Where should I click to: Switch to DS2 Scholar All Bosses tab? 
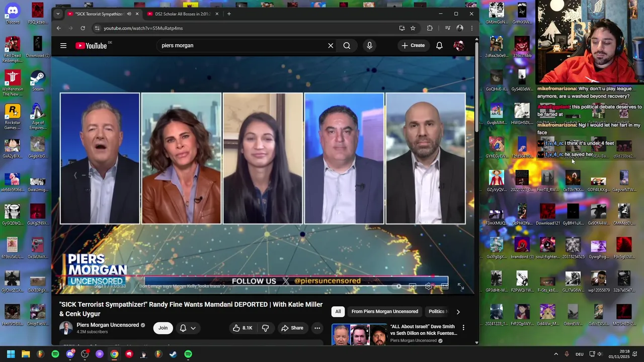coord(183,14)
